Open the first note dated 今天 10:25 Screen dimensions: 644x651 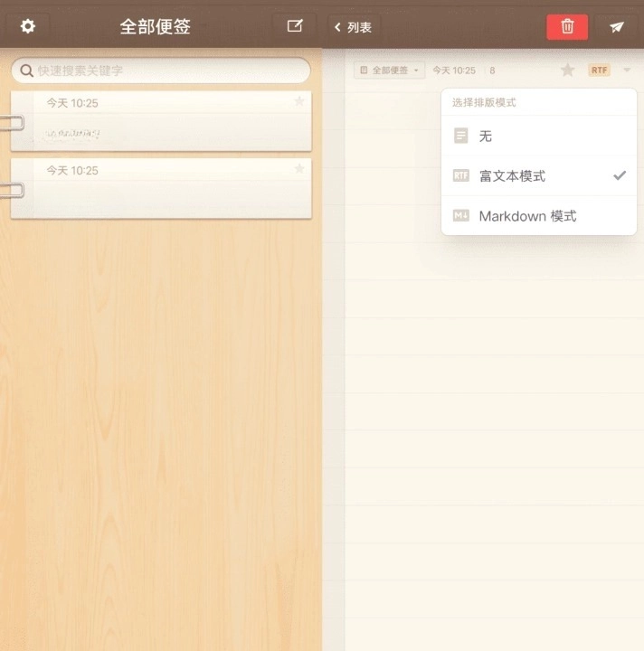[x=161, y=121]
